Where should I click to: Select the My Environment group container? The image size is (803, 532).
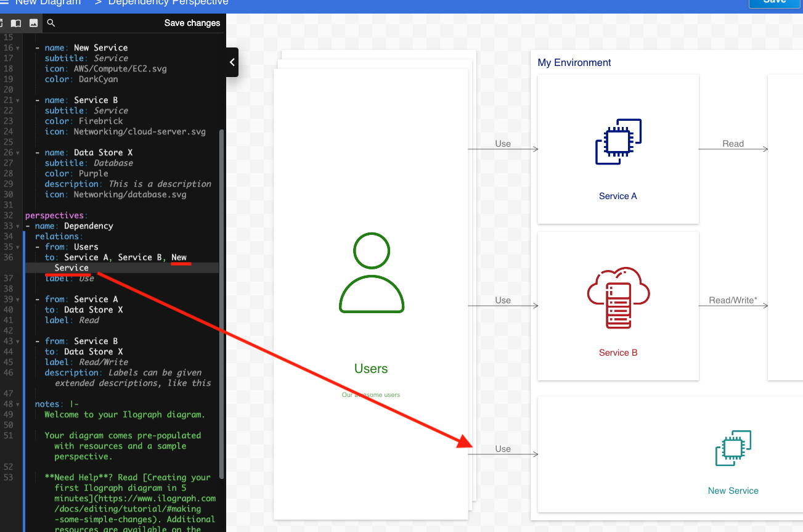click(x=574, y=62)
